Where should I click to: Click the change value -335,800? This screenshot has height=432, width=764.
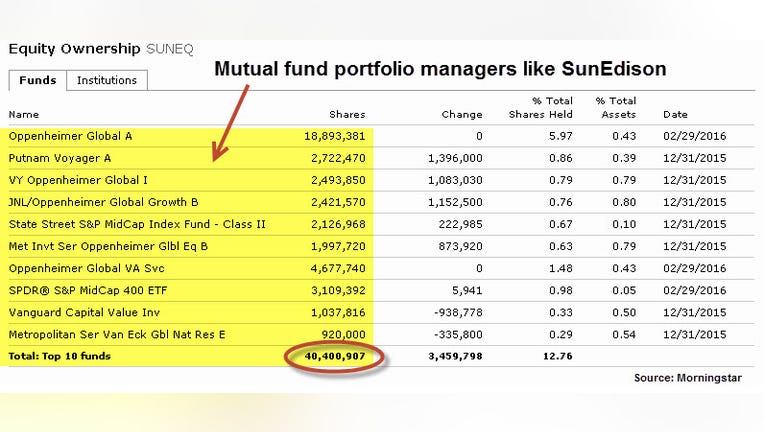click(458, 335)
